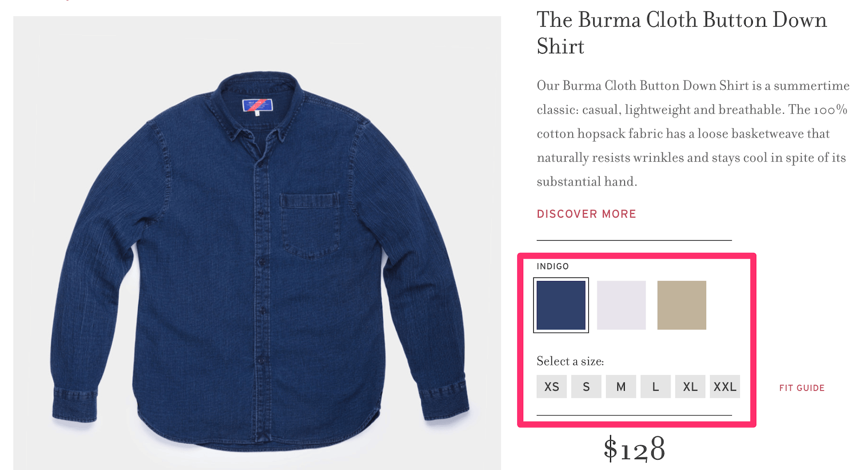Viewport: 868px width, 470px height.
Task: Choose size XL
Action: (x=690, y=387)
